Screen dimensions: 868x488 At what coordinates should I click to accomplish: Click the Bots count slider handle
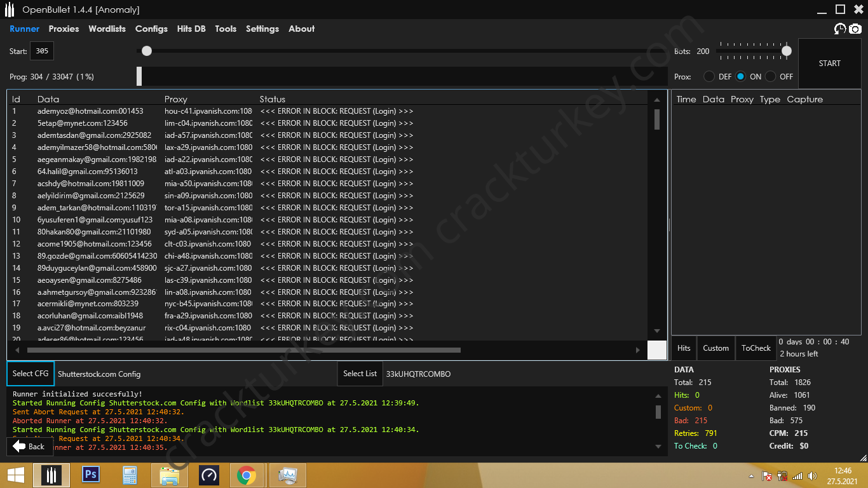[x=787, y=51]
